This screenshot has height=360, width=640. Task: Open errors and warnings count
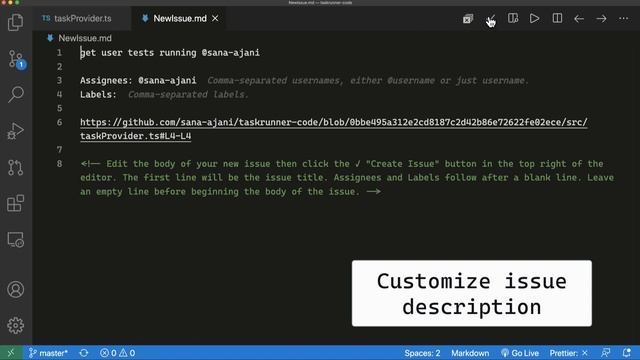coord(118,353)
